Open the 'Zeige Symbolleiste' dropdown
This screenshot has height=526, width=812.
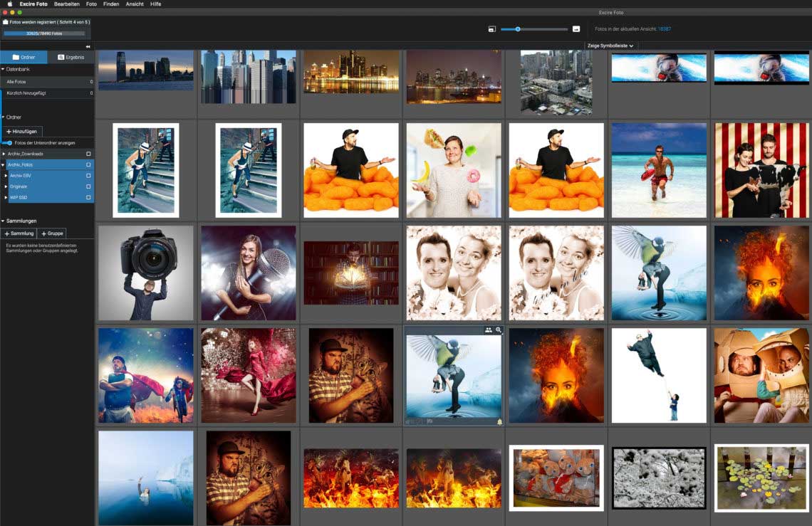[x=610, y=46]
